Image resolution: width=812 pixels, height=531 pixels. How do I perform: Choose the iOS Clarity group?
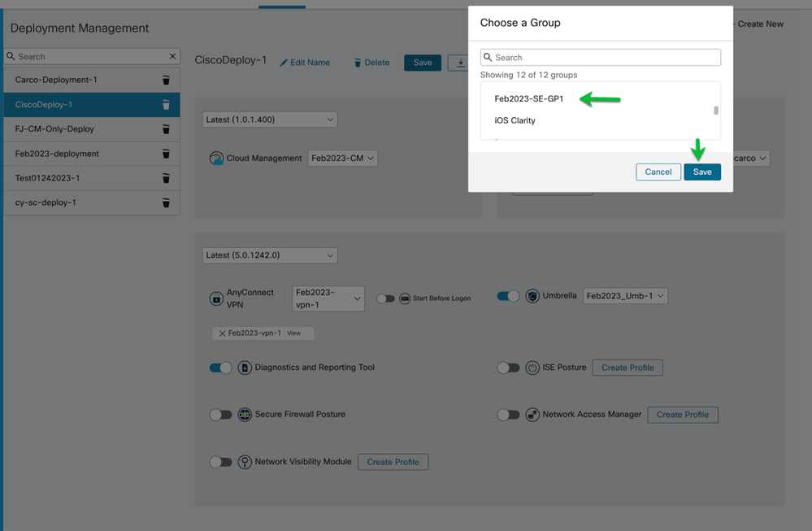click(515, 120)
